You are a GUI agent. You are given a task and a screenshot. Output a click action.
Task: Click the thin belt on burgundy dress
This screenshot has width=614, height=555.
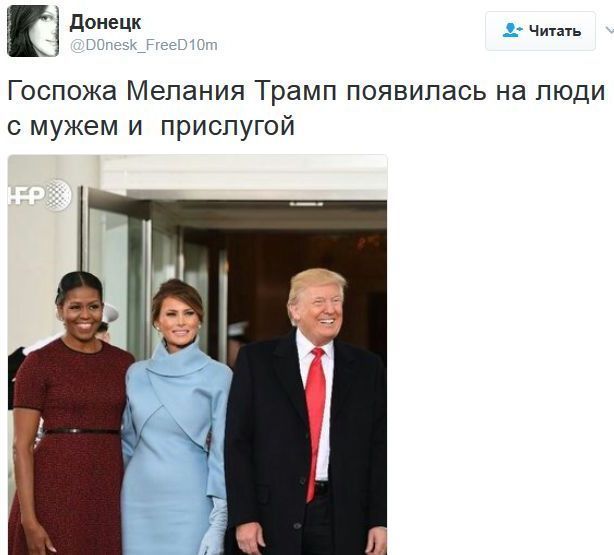point(82,431)
